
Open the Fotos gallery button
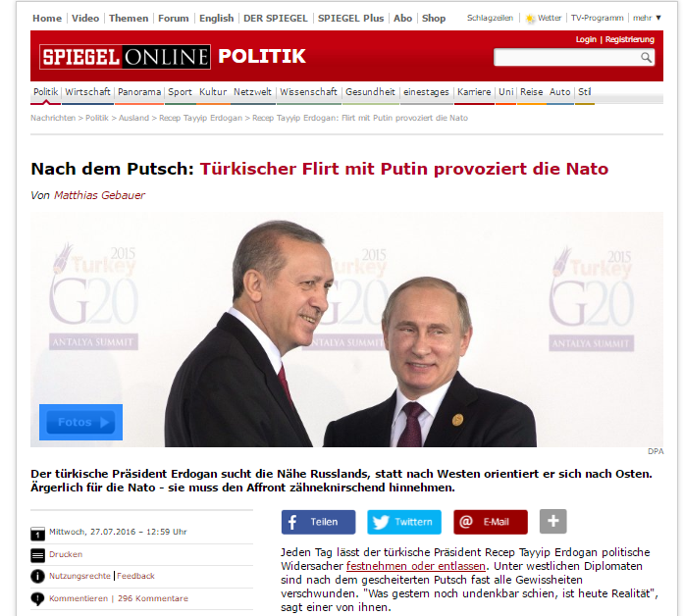click(80, 422)
